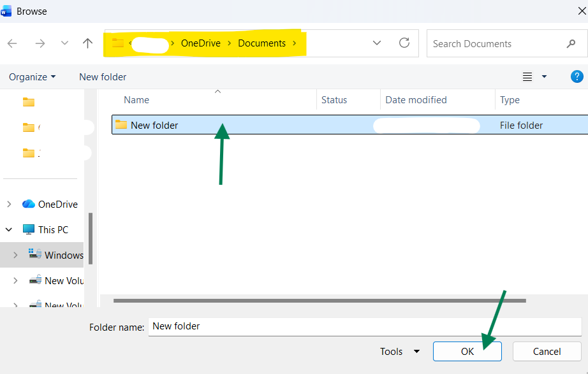Screen dimensions: 588x374
Task: Select the New folder row
Action: pos(350,125)
